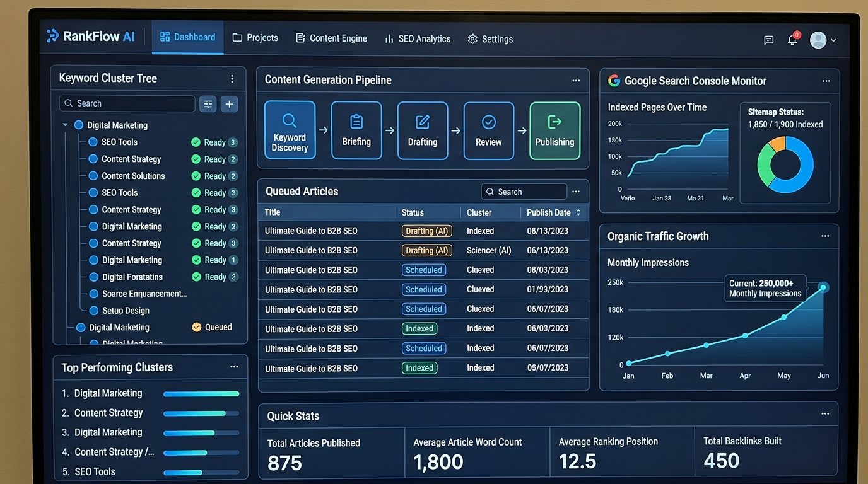This screenshot has height=484, width=868.
Task: Focus the Keyword Cluster Tree search field
Action: (127, 103)
